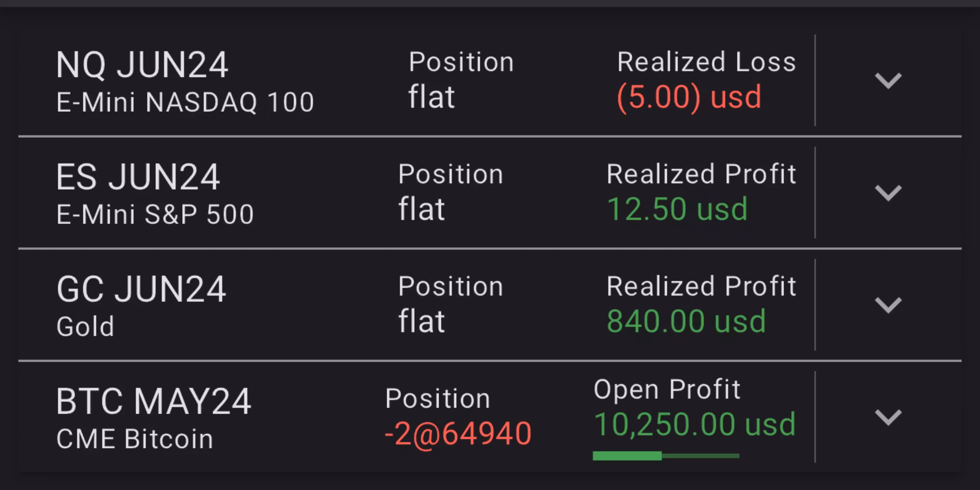Image resolution: width=980 pixels, height=490 pixels.
Task: Select the NQ JUN24 symbol name
Action: [x=142, y=65]
